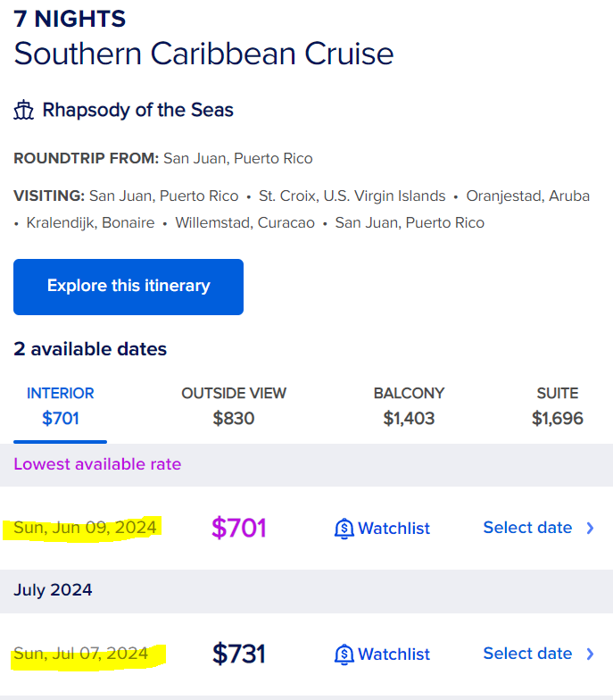
Task: Choose Select date for Sun, Jul 07, 2024
Action: (x=539, y=654)
